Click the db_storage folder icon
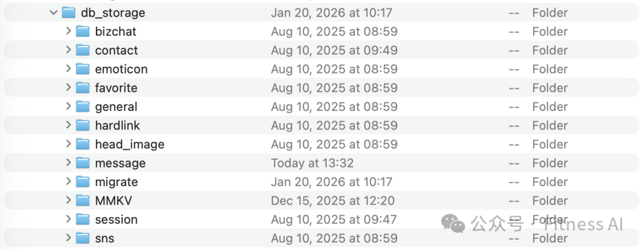 [x=69, y=13]
